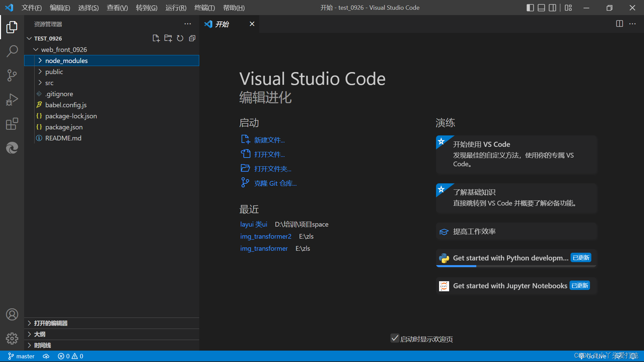Expand the 时间线 timeline section
The height and width of the screenshot is (362, 644).
click(x=112, y=345)
